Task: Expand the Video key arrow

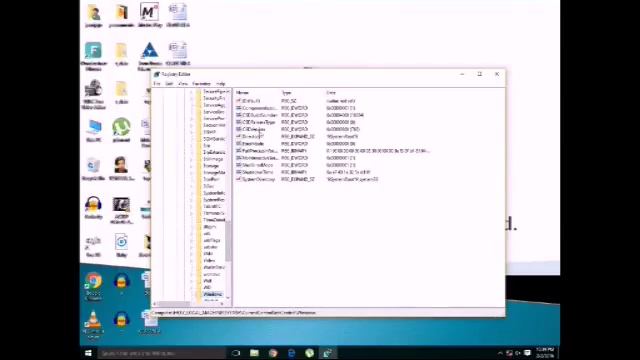Action: point(191,260)
